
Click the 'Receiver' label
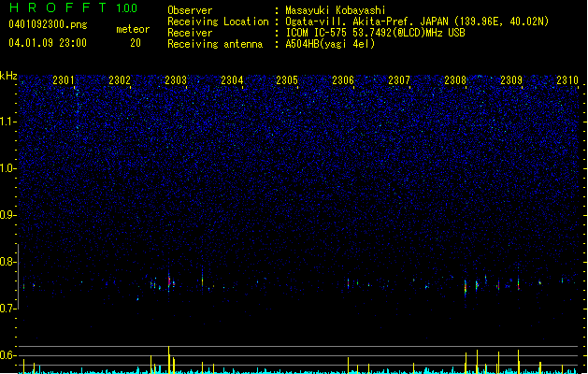pyautogui.click(x=190, y=33)
